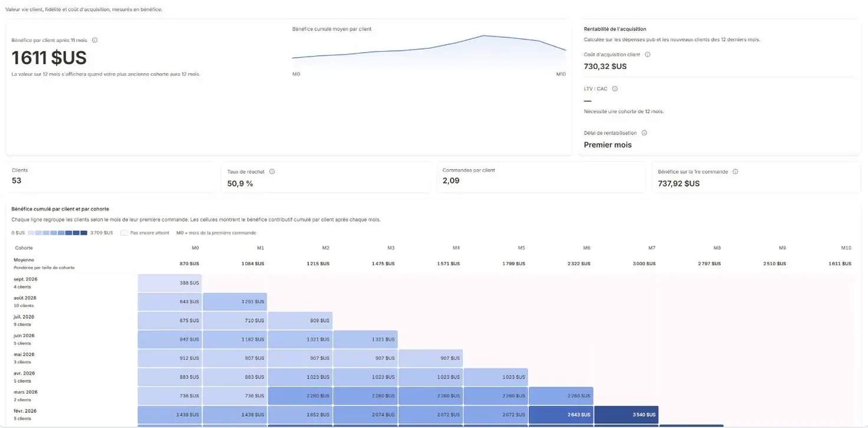Click the blue gradient color scale in legend
Screen dimensions: 868x428
click(57, 233)
